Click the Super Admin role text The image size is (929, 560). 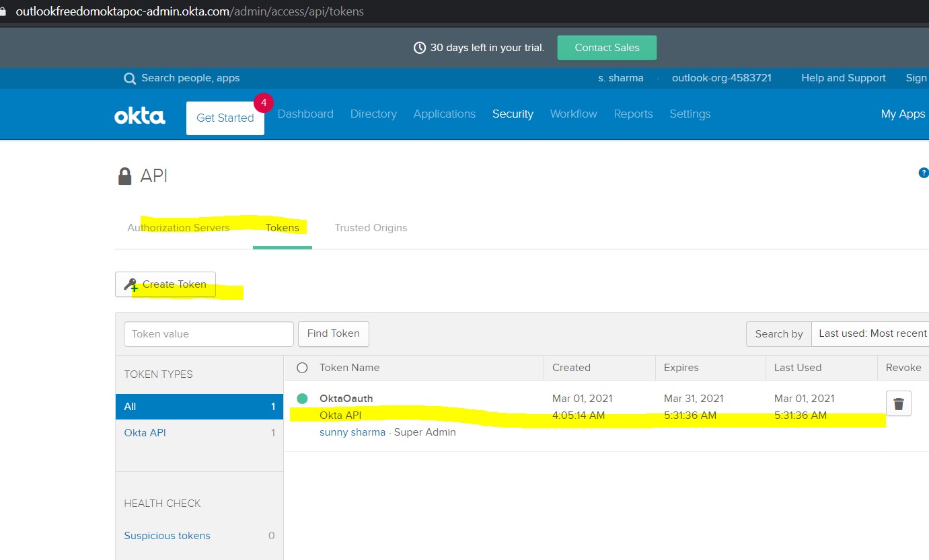(425, 432)
